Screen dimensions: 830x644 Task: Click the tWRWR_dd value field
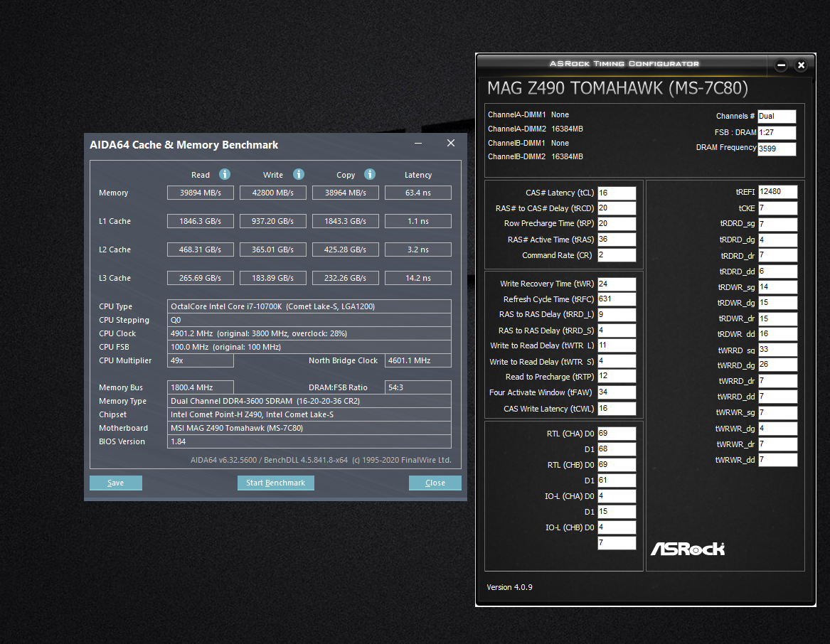(x=777, y=460)
